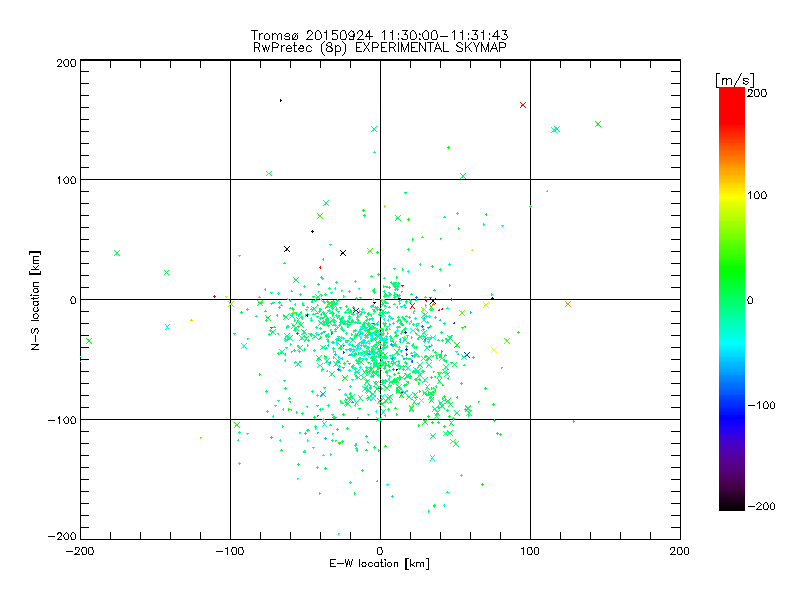Click the x-axis tick label '100'
Image resolution: width=800 pixels, height=600 pixels.
click(530, 551)
